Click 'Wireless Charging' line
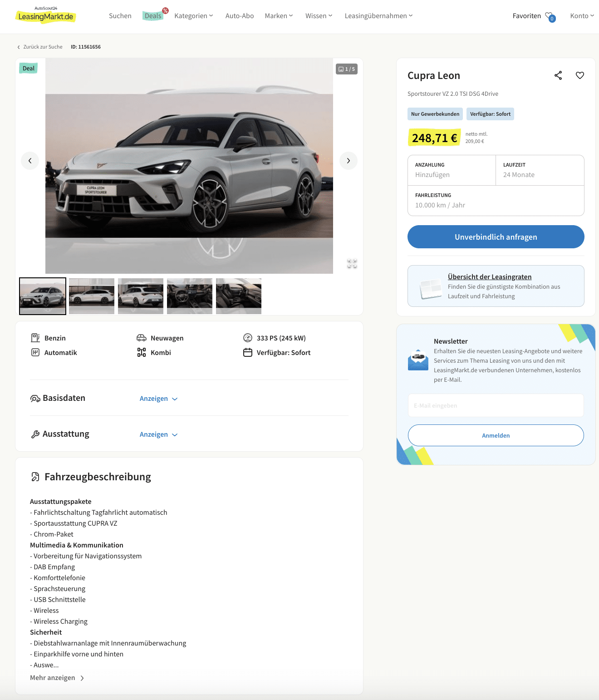Screen dimensions: 599x700 tap(59, 621)
